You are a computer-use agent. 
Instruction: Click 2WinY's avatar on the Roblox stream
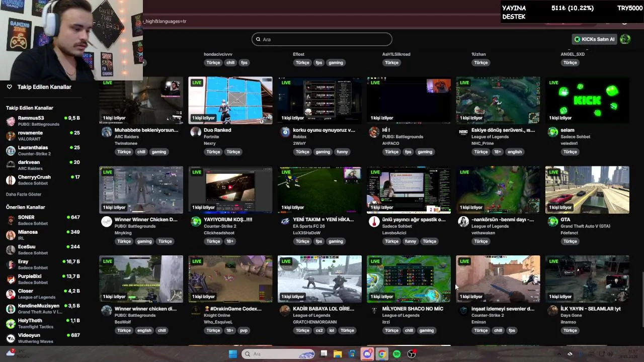point(285,132)
